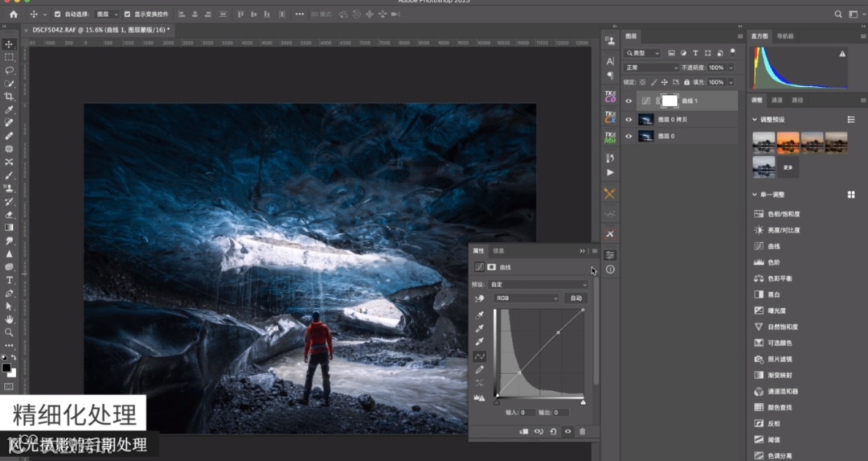Click the 自动 button in Curves panel

click(575, 298)
